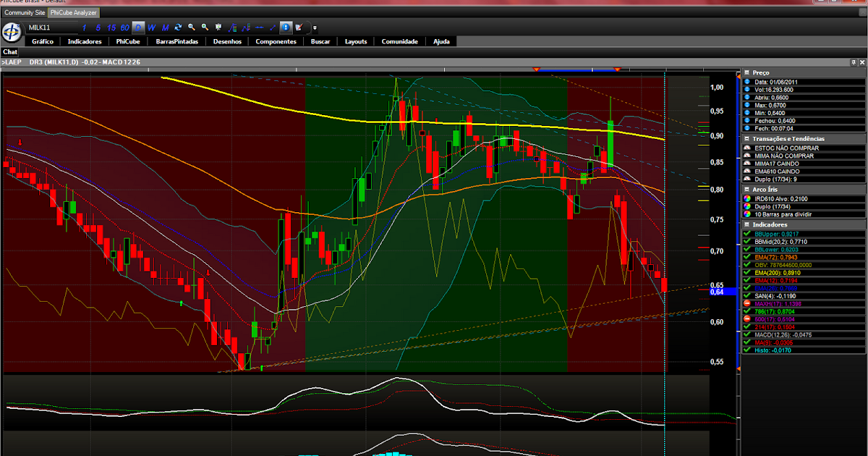Select the SAN(4): -0,1190 row
The image size is (868, 456).
[x=804, y=295]
